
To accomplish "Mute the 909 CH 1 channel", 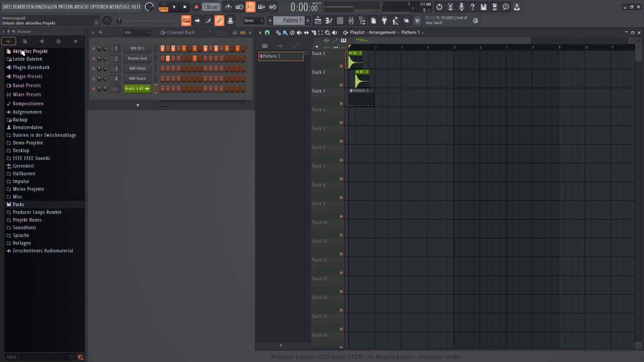I will tap(94, 49).
